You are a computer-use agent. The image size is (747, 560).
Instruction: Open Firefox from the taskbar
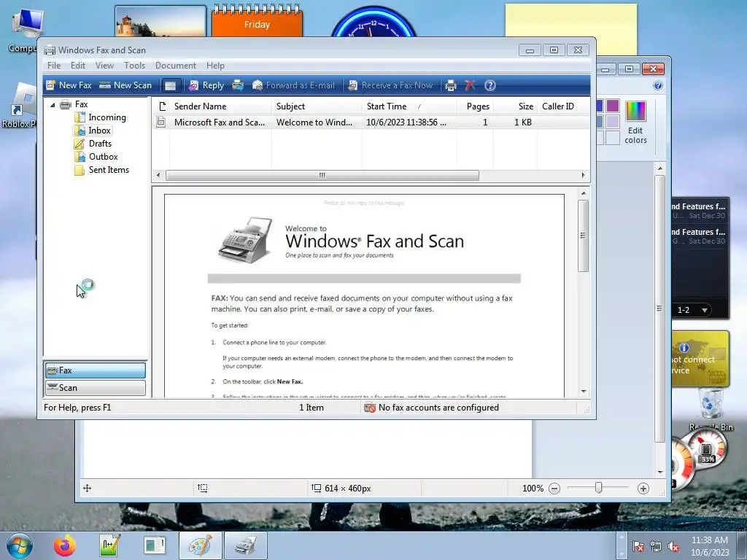click(x=64, y=545)
